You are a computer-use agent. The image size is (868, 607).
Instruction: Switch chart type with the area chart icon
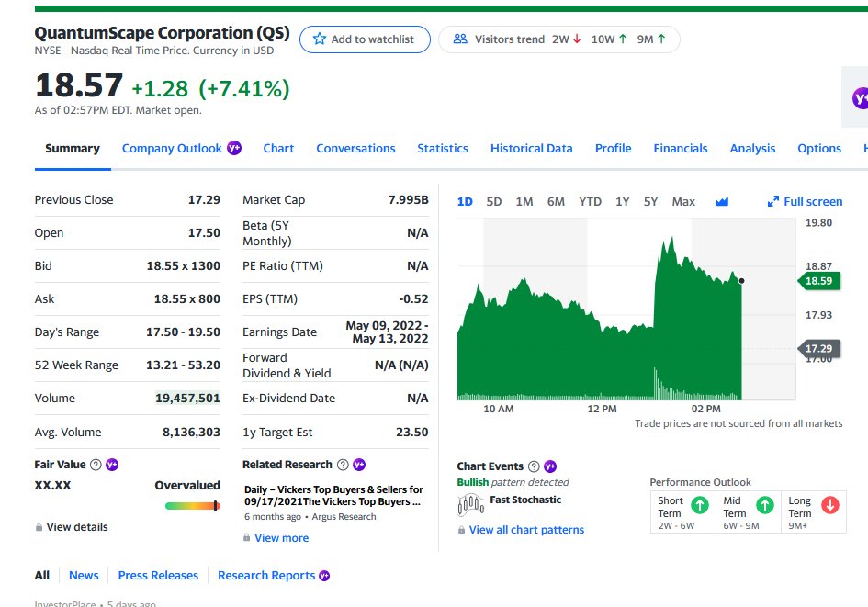pos(721,201)
